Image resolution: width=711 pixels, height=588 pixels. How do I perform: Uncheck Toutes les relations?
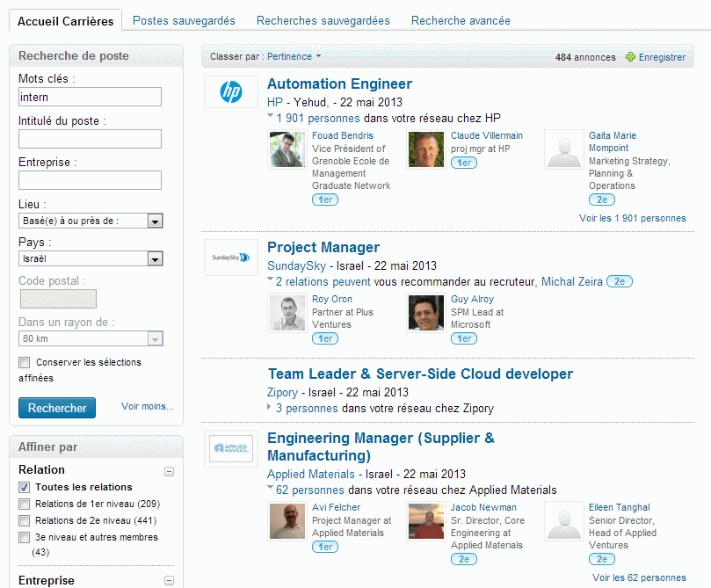pyautogui.click(x=24, y=487)
